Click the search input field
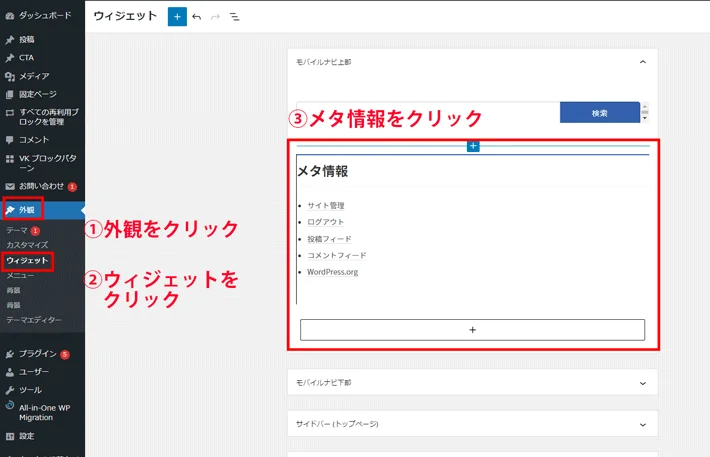This screenshot has height=457, width=710. [428, 113]
